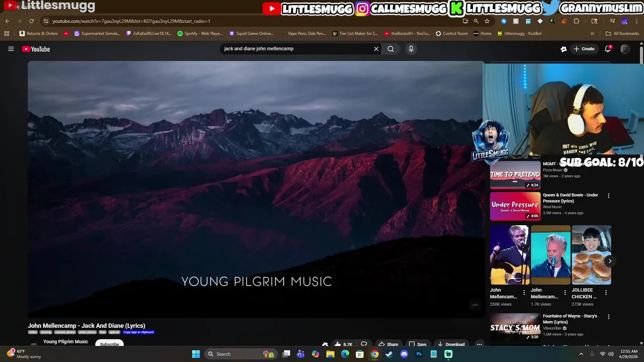644x362 pixels.
Task: Open the YouTube account avatar menu
Action: coord(625,49)
